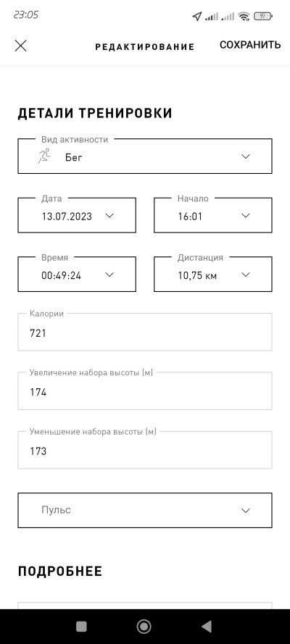Tap the battery indicator in status bar
This screenshot has height=644, width=290.
tap(263, 17)
